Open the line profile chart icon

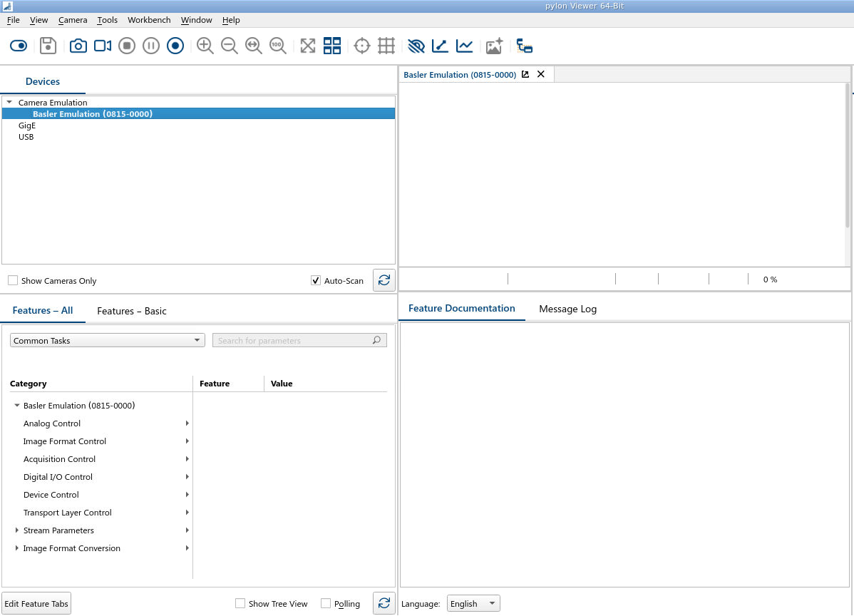click(x=440, y=46)
